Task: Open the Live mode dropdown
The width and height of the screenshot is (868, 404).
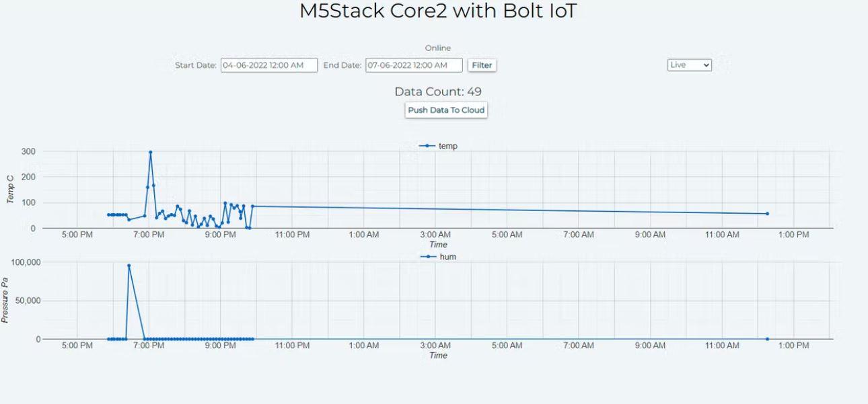Action: [x=689, y=65]
